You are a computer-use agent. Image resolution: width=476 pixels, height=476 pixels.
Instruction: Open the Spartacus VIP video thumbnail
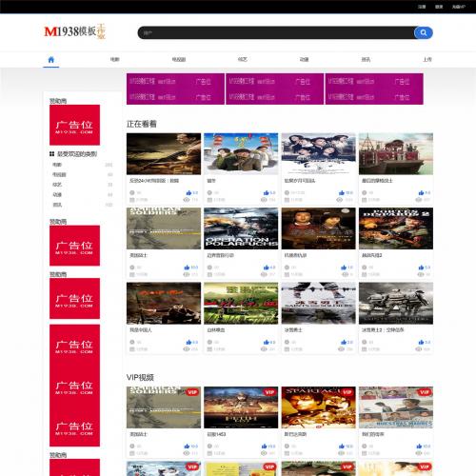click(x=318, y=407)
